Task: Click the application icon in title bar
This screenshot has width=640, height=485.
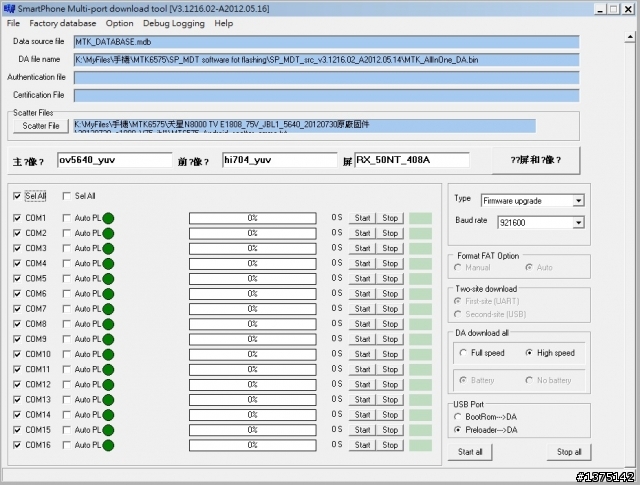Action: pos(10,8)
